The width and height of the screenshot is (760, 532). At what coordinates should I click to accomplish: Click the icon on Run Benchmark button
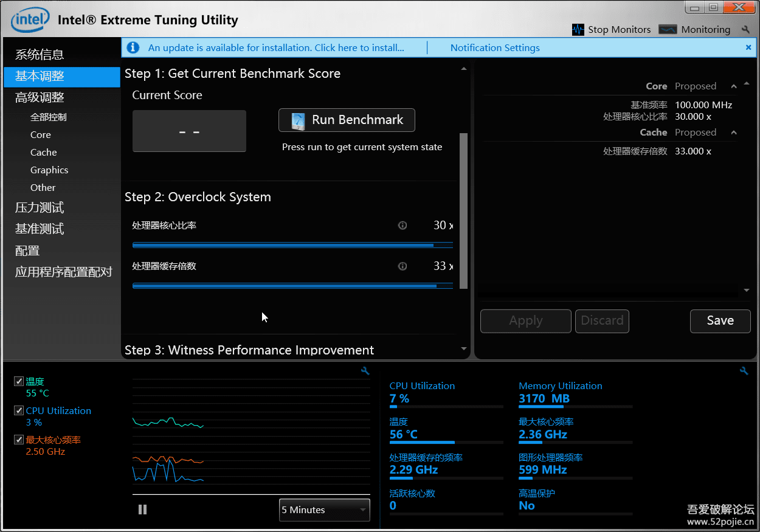coord(299,120)
